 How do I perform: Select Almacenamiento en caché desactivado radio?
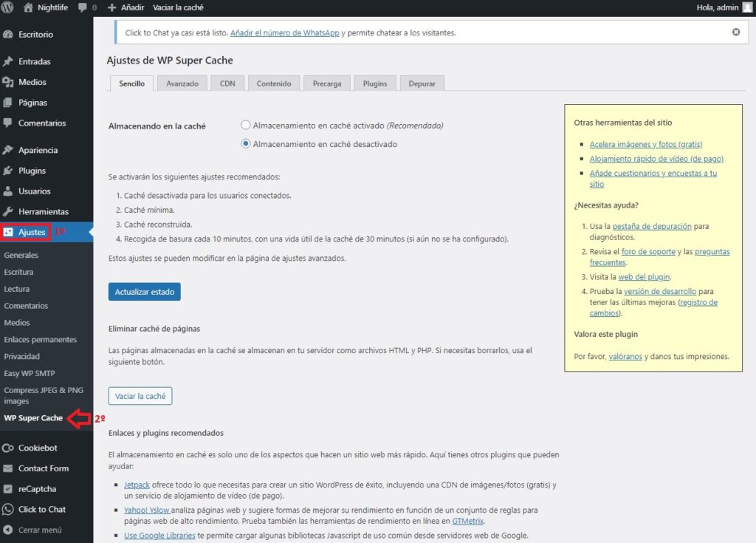(245, 144)
